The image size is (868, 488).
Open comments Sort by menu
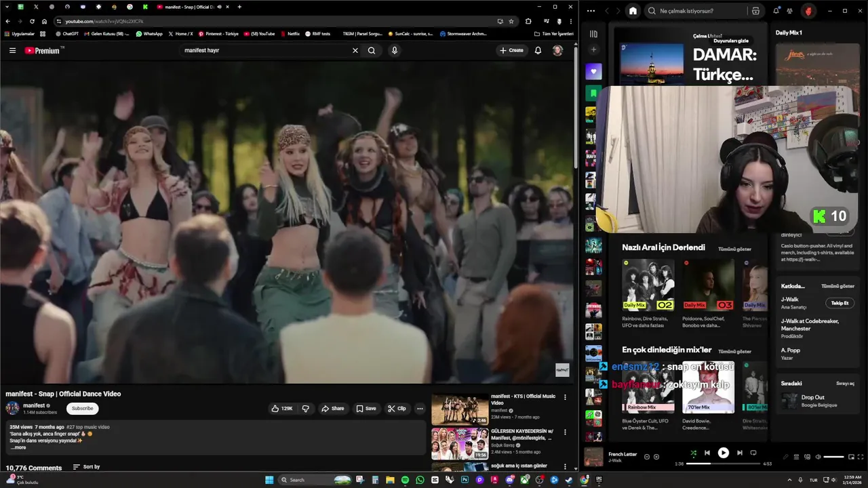[86, 467]
